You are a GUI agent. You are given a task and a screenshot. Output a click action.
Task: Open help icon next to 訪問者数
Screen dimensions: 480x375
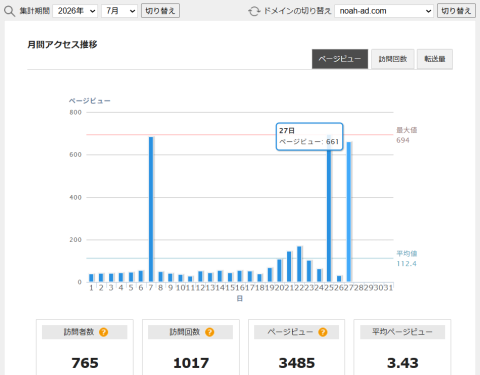104,332
